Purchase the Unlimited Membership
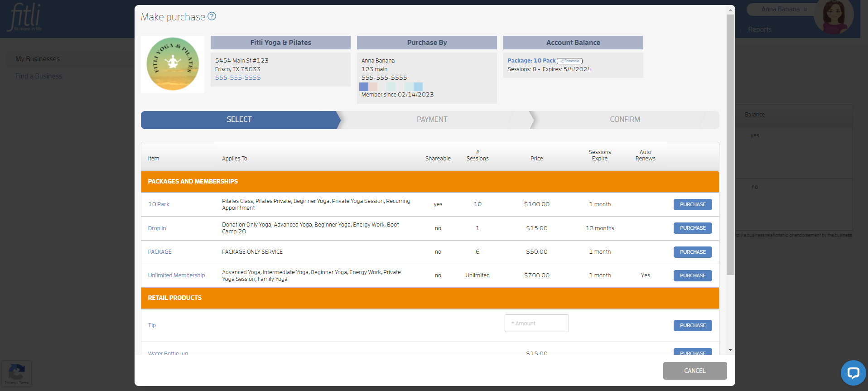The width and height of the screenshot is (868, 391). pos(693,275)
